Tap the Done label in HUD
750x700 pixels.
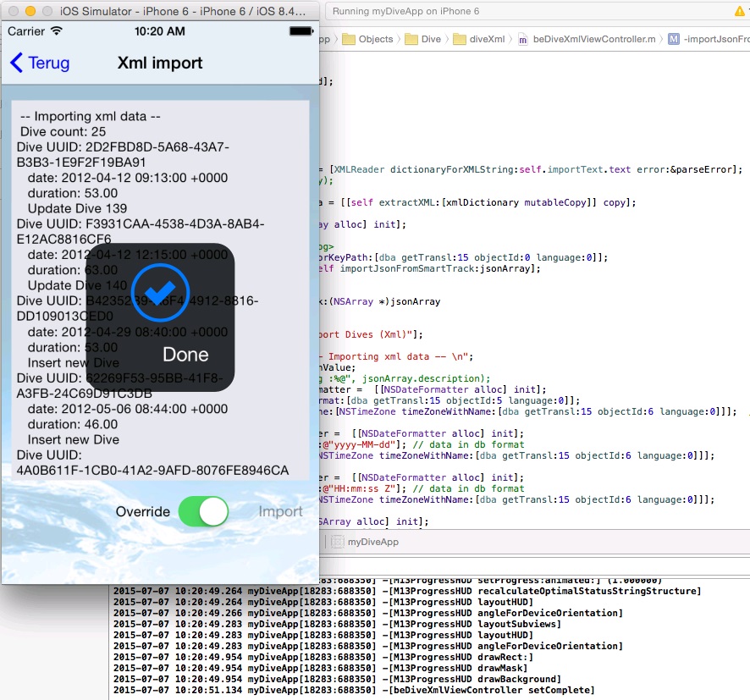click(185, 355)
